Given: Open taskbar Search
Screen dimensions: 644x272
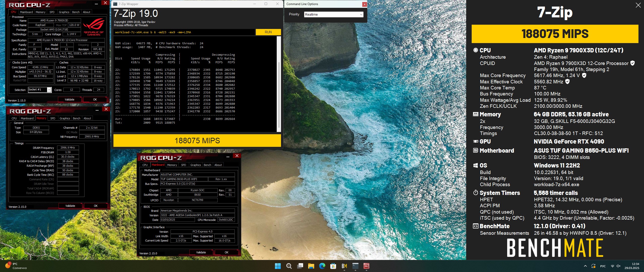Looking at the screenshot, I should pyautogui.click(x=289, y=266).
